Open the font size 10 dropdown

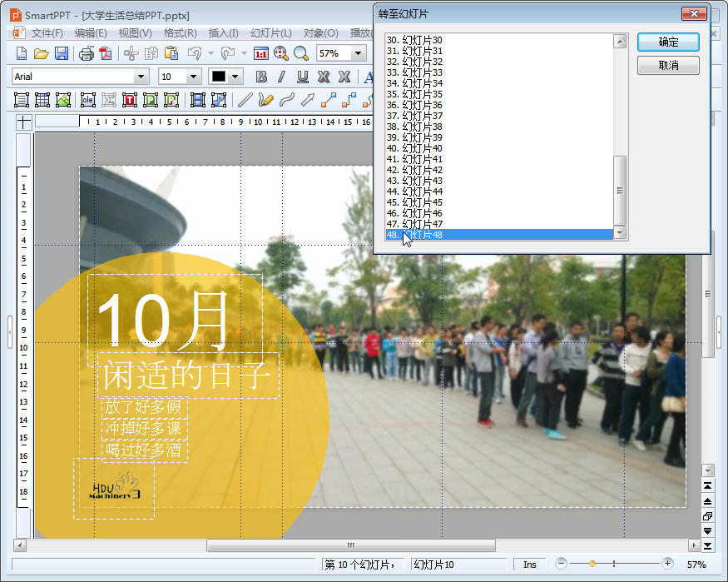click(194, 77)
